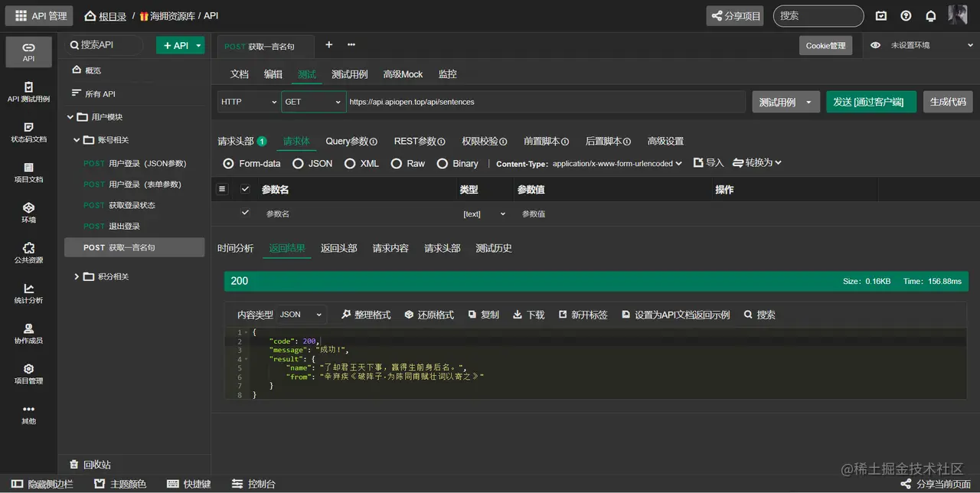The image size is (980, 493).
Task: Copy the response with 复制
Action: click(483, 315)
